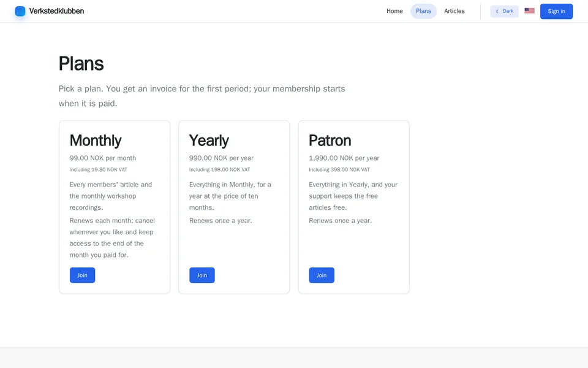588x368 pixels.
Task: Click "Including 198.00 NOK VAT" note
Action: pos(219,170)
